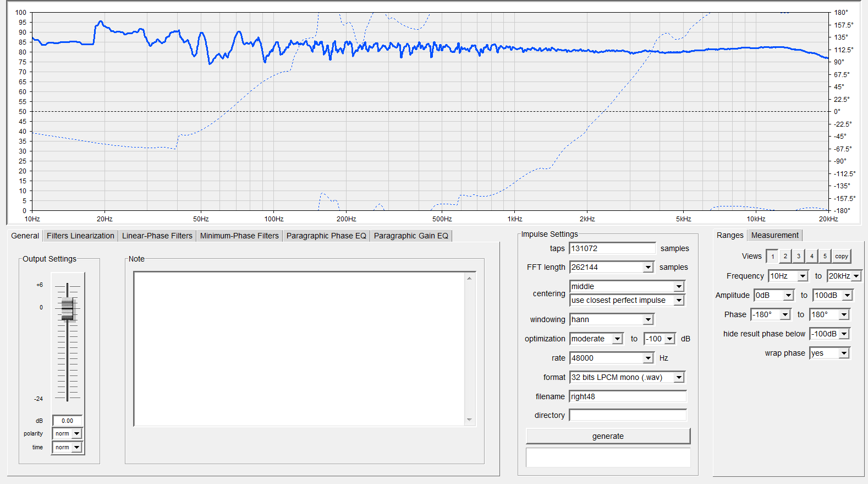The width and height of the screenshot is (868, 484).
Task: Select view 2 button
Action: [785, 256]
